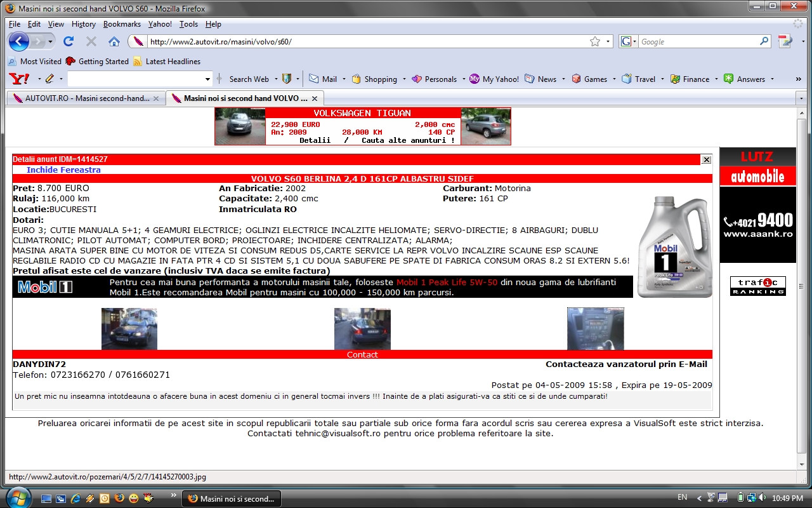Expand the Yahoo Mail dropdown arrow
Viewport: 812px width, 508px height.
pos(344,79)
